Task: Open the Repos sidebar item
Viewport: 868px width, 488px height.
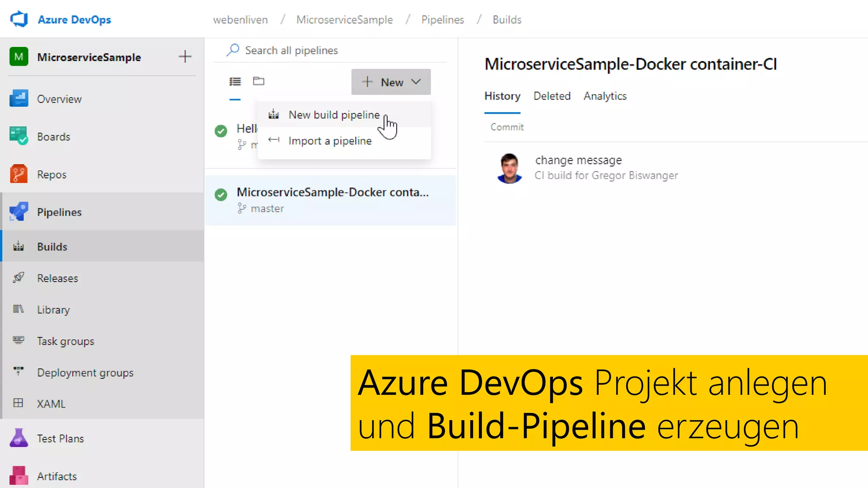Action: pyautogui.click(x=102, y=174)
